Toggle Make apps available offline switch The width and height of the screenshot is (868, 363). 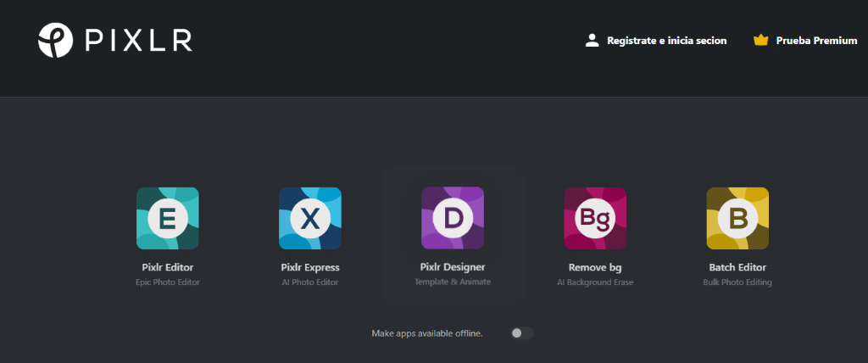coord(522,333)
